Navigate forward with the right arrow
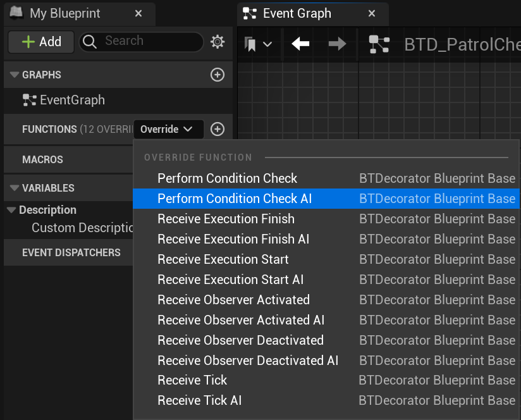 coord(337,44)
